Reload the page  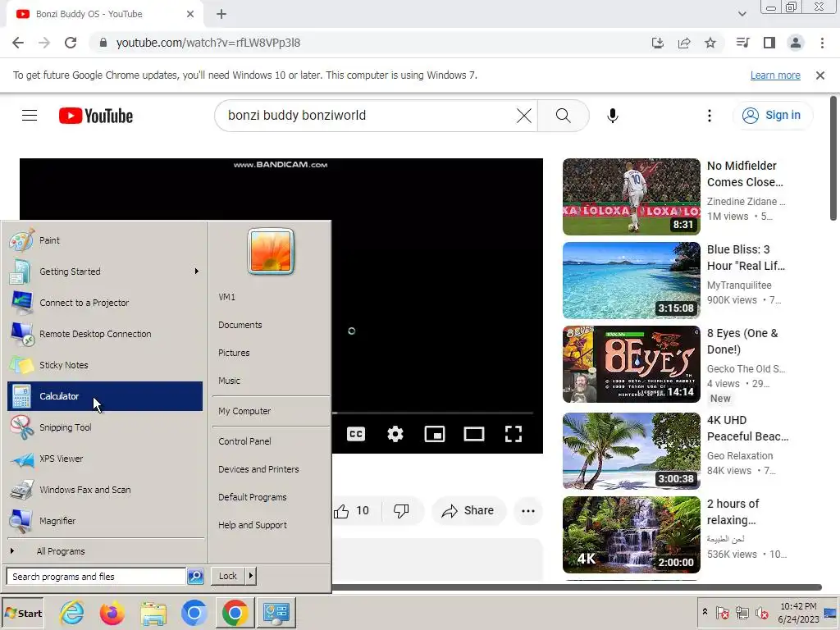pyautogui.click(x=71, y=43)
